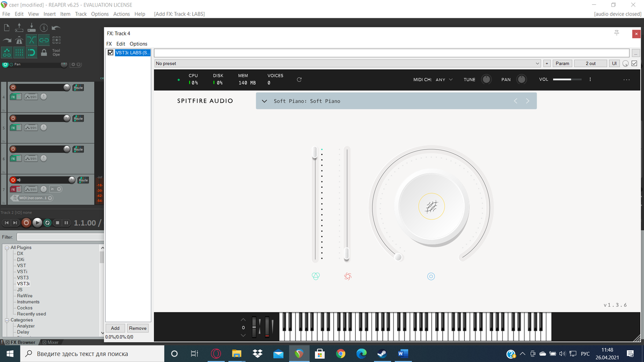The width and height of the screenshot is (644, 362).
Task: Click the locking toolbar icon
Action: [x=44, y=53]
